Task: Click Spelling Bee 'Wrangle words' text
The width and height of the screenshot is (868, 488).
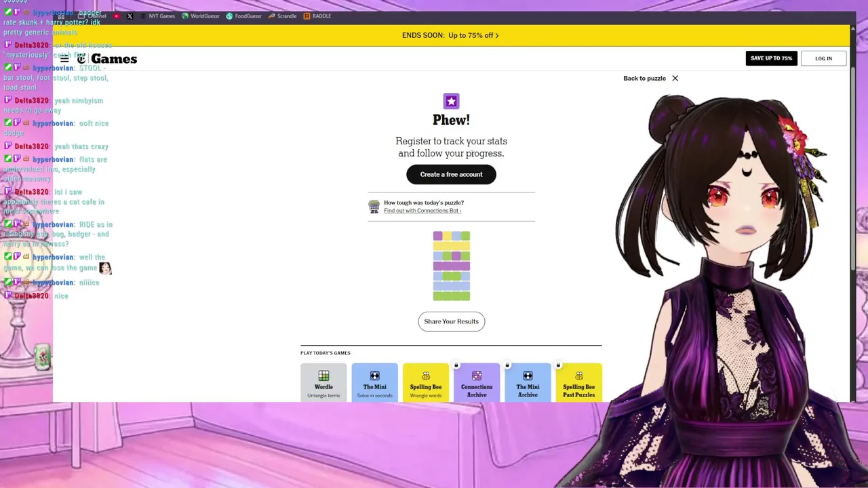Action: click(x=426, y=396)
